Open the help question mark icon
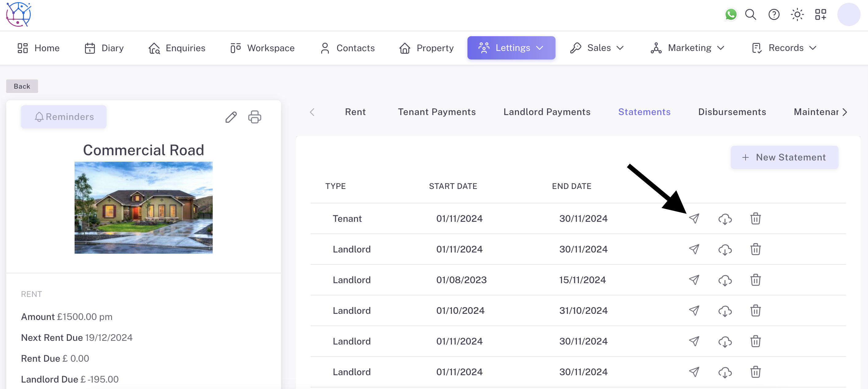868x389 pixels. (774, 14)
